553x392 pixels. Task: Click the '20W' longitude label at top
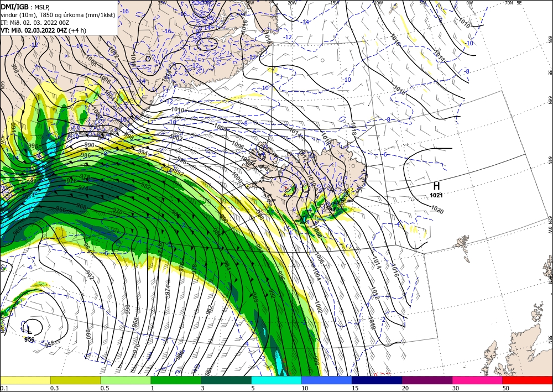[x=292, y=3]
